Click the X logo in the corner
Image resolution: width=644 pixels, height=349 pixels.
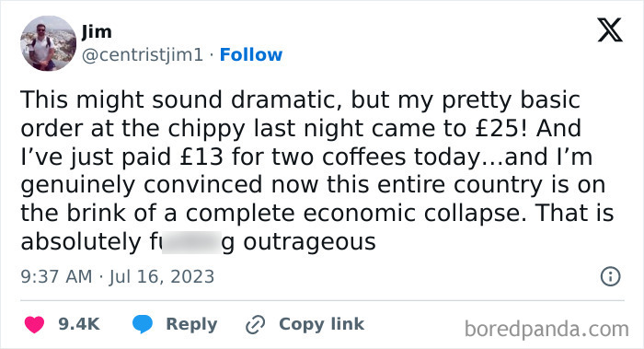point(610,30)
